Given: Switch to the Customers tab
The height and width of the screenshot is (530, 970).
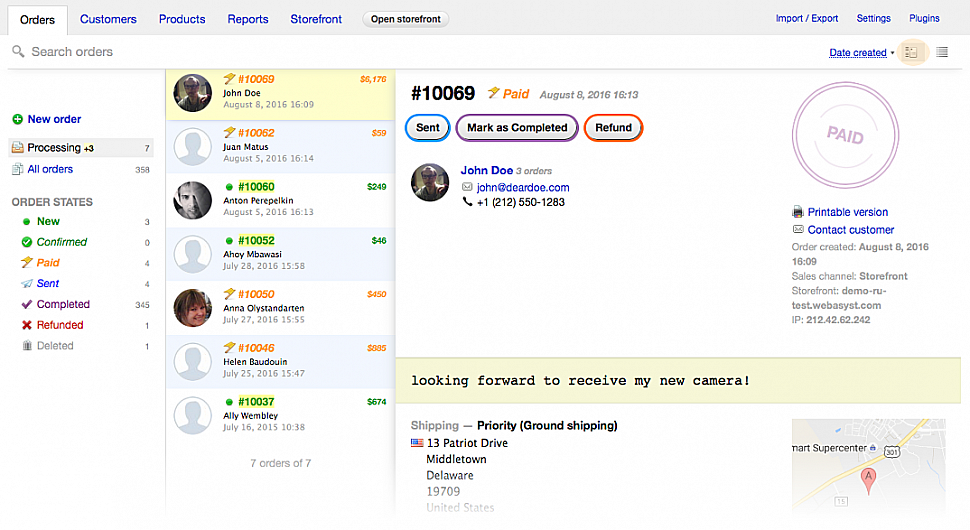Looking at the screenshot, I should [x=108, y=19].
